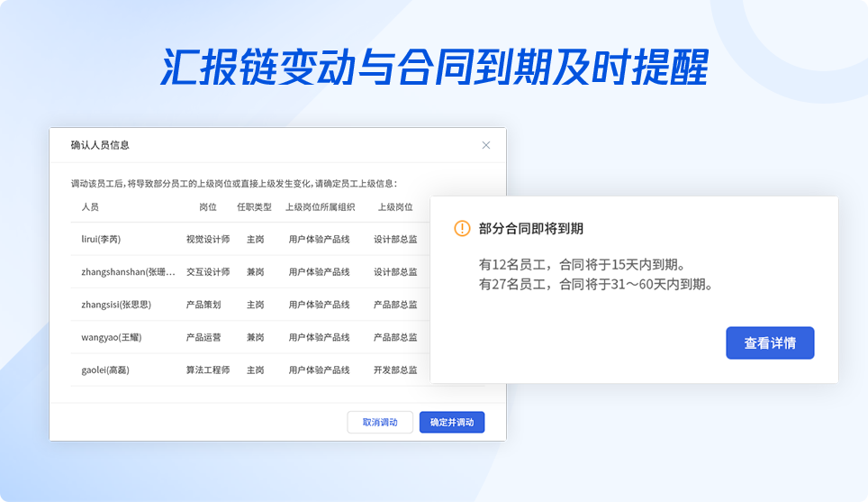Click the 有12名员工 contract notice line

[583, 264]
